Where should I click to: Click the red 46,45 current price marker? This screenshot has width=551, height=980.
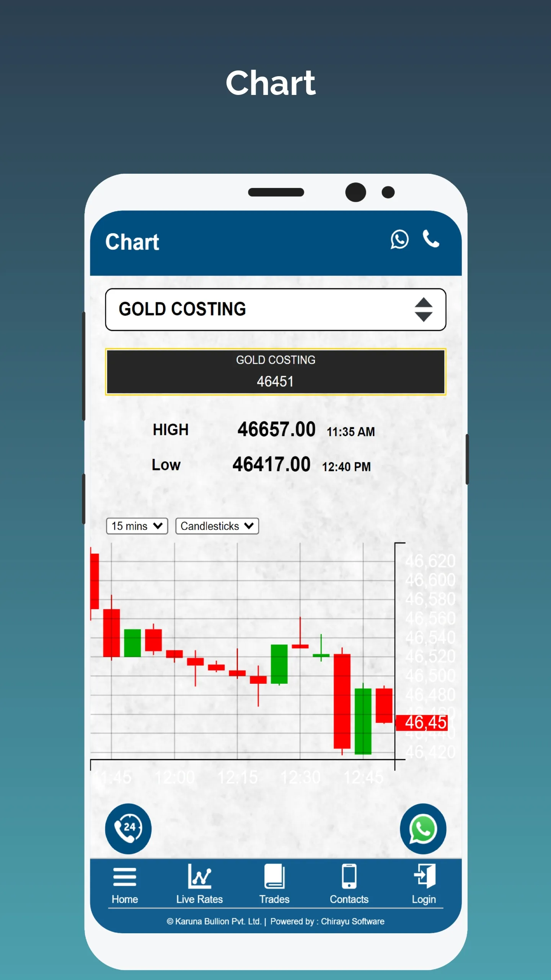(x=422, y=722)
